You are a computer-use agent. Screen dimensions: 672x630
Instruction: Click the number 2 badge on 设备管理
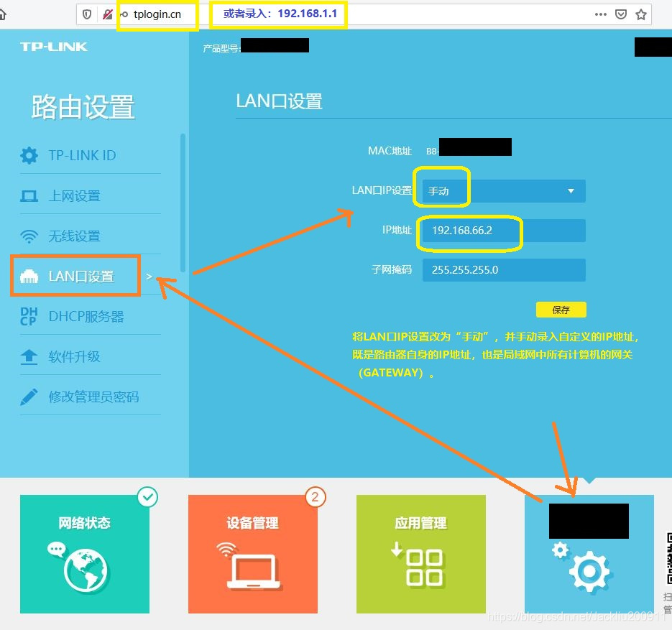click(316, 497)
